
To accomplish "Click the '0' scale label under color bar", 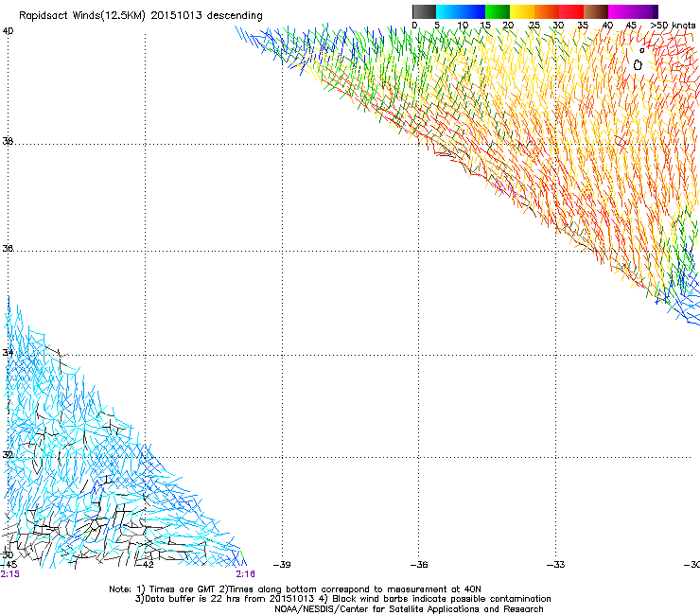I will (x=414, y=26).
